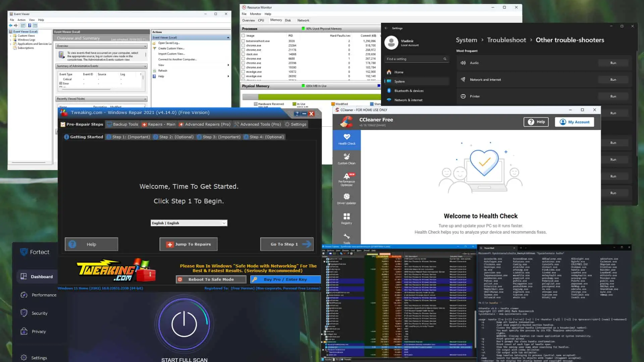The image size is (644, 362).
Task: Click Refresh in Event Viewer Actions pane
Action: pos(163,71)
